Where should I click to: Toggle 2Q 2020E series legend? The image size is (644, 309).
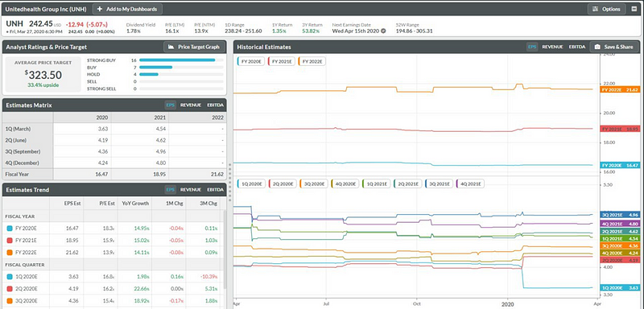(x=283, y=183)
